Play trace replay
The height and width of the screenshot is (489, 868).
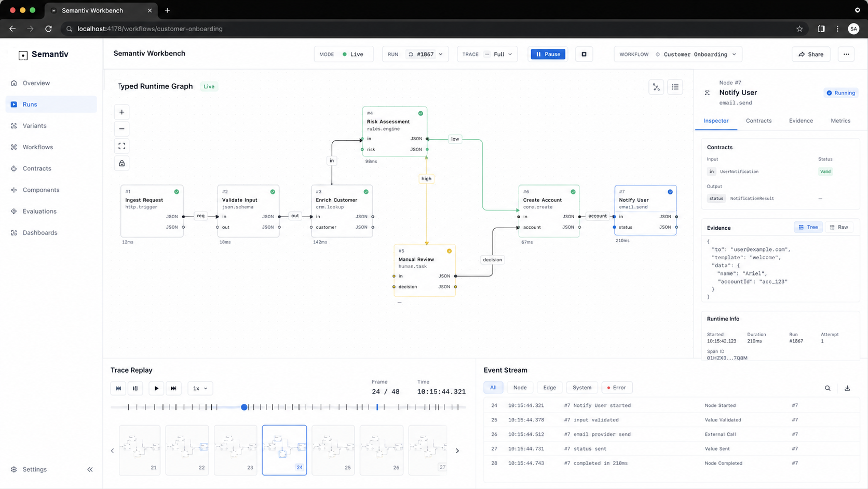tap(156, 388)
